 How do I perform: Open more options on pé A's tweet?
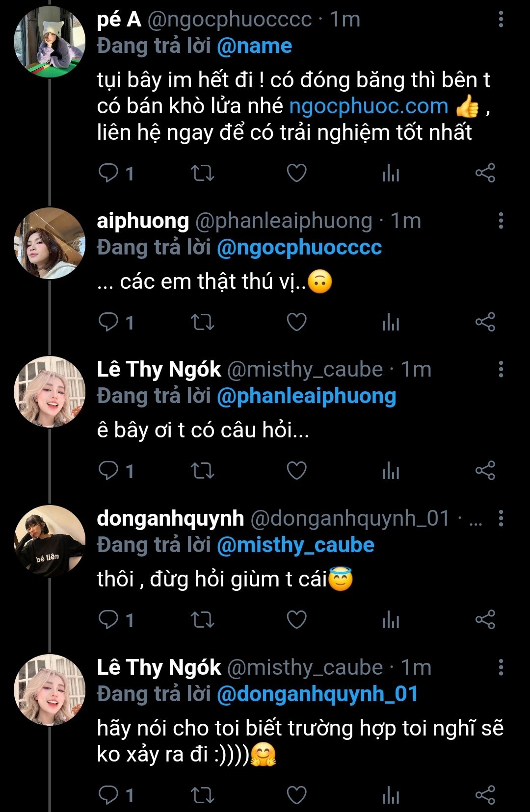click(x=501, y=20)
